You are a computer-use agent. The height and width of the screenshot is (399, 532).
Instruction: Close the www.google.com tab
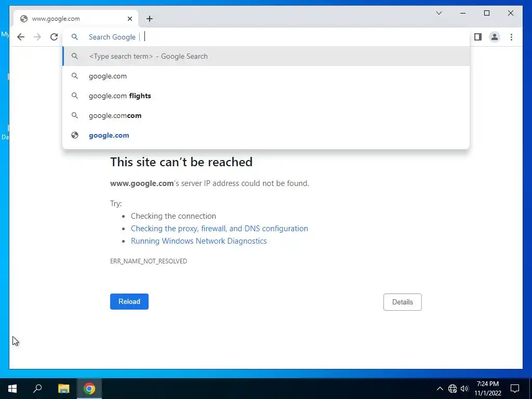129,19
